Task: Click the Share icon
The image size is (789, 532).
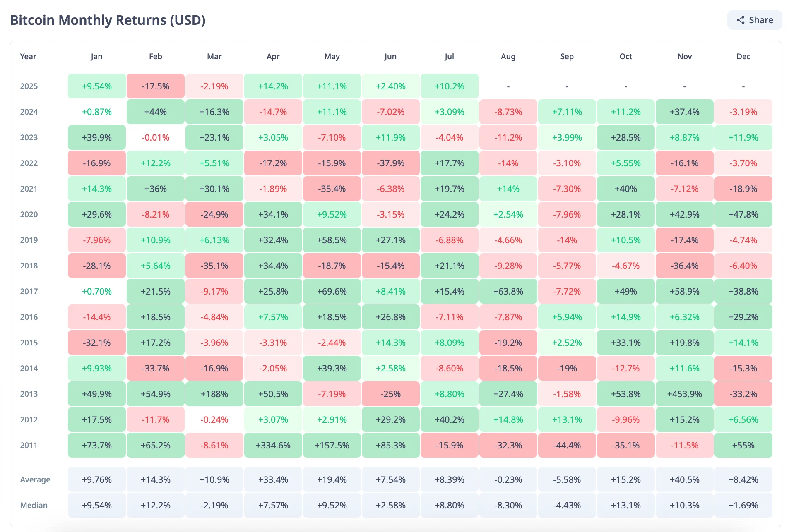Action: (741, 20)
